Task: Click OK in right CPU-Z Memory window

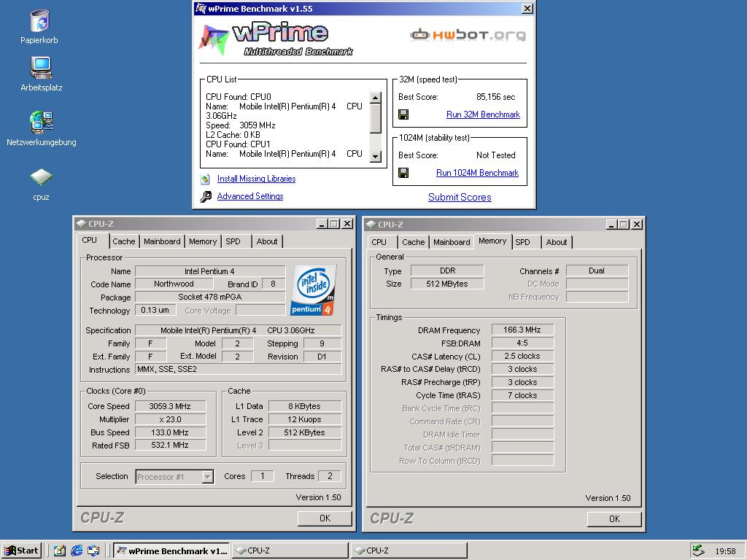Action: pyautogui.click(x=614, y=519)
